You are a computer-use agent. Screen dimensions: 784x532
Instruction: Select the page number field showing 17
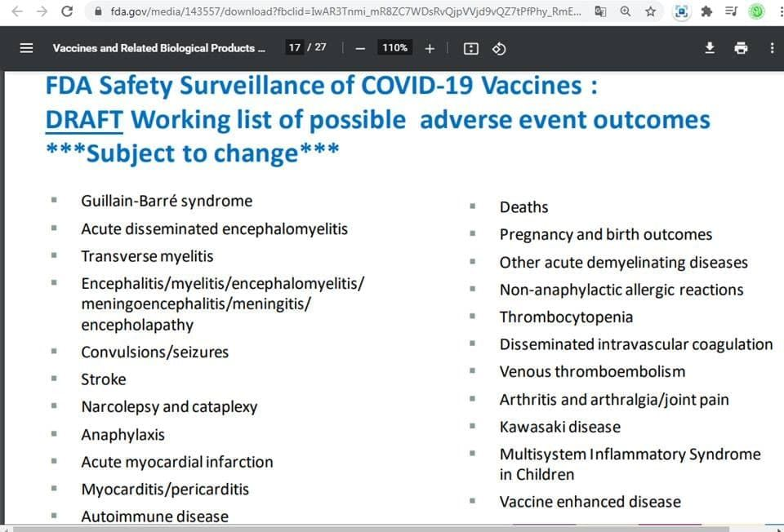[295, 47]
